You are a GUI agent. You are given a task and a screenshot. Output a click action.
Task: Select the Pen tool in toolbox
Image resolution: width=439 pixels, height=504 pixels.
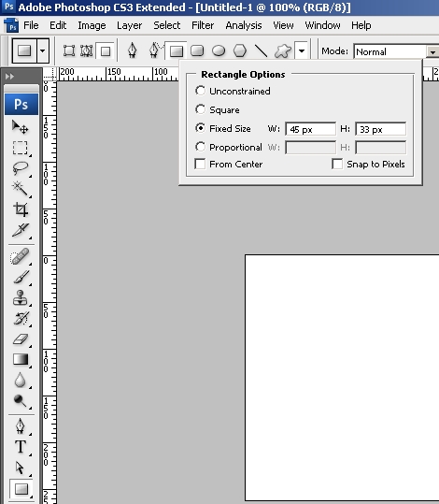tap(20, 426)
